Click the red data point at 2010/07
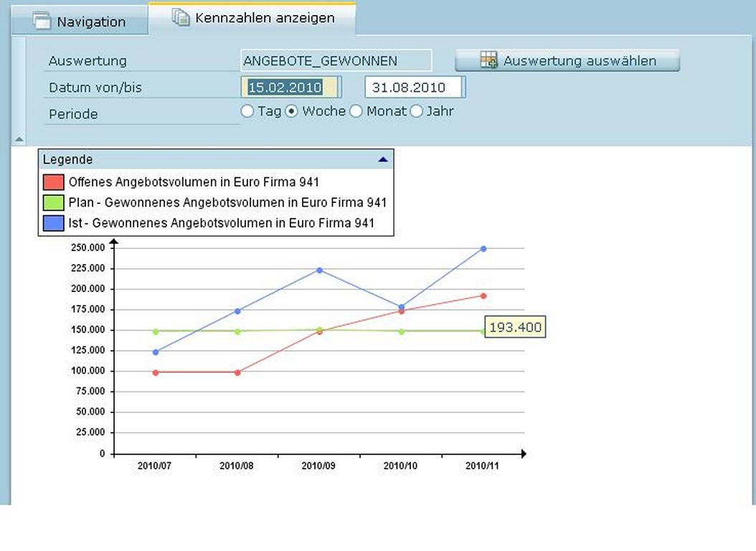 click(156, 372)
